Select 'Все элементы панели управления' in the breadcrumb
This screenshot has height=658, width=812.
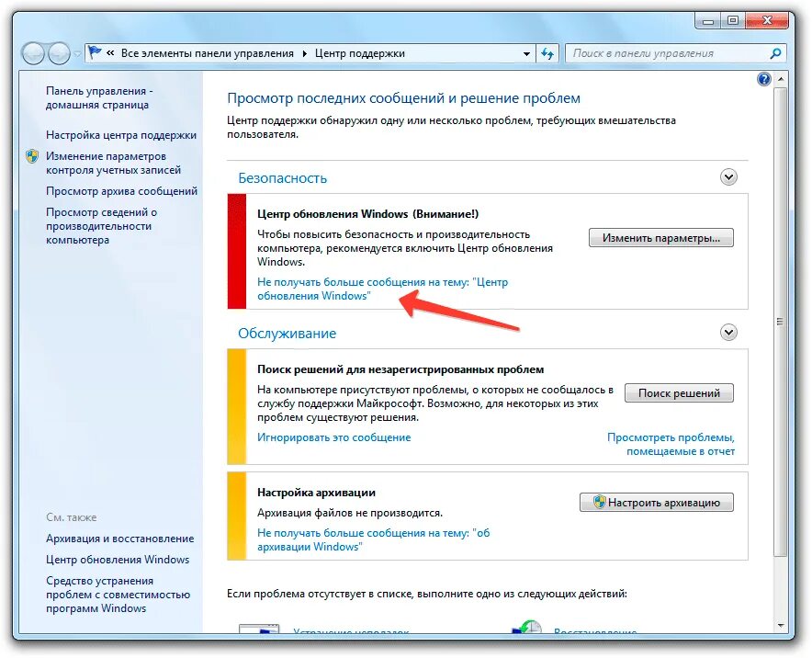208,53
